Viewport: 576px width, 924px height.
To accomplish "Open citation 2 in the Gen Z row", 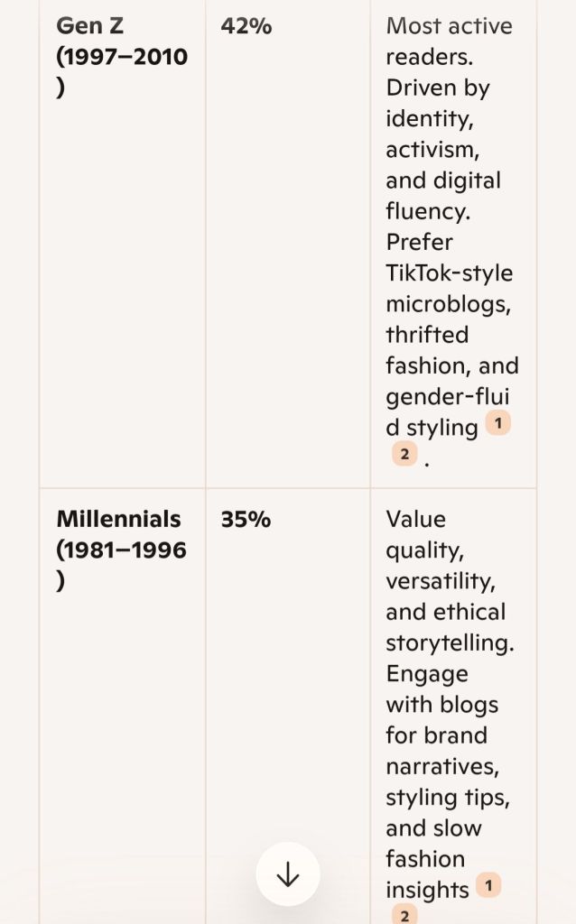I will pos(404,454).
